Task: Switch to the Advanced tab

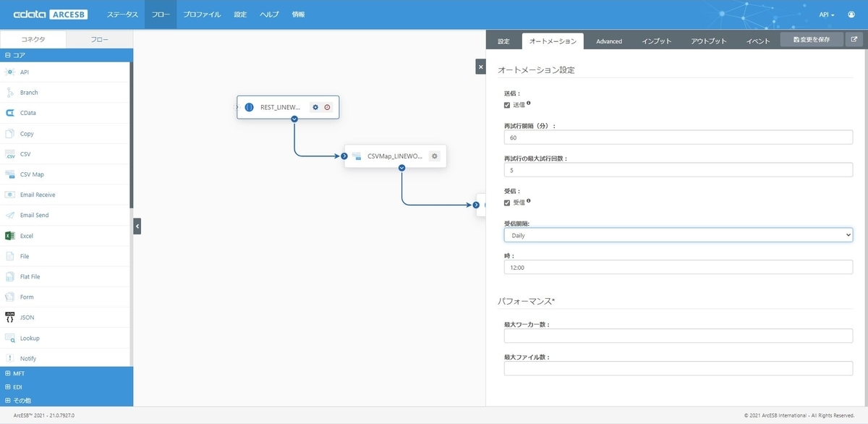Action: tap(609, 41)
